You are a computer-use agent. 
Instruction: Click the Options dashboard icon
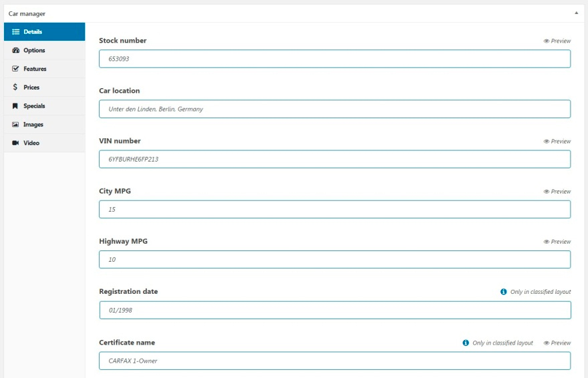point(15,51)
